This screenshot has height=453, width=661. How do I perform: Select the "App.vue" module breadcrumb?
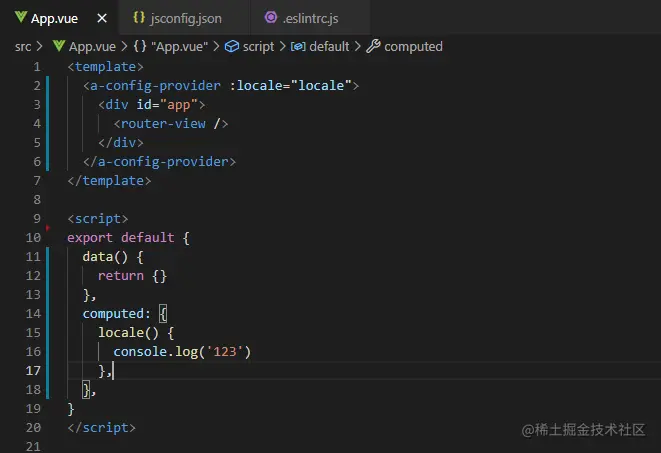(179, 46)
